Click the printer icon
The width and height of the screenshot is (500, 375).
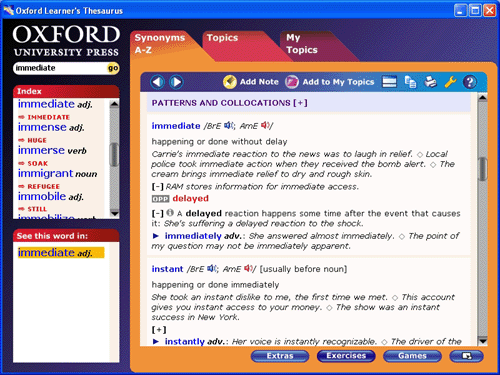[430, 82]
